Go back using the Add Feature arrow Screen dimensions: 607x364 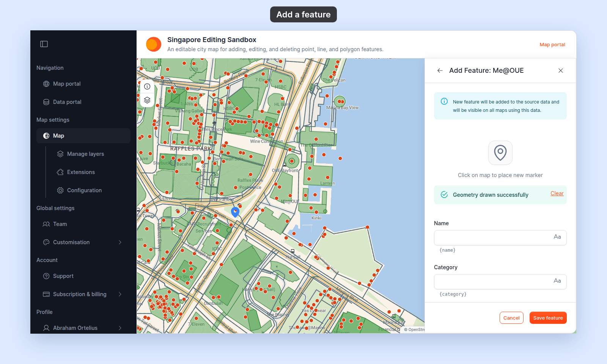coord(440,71)
